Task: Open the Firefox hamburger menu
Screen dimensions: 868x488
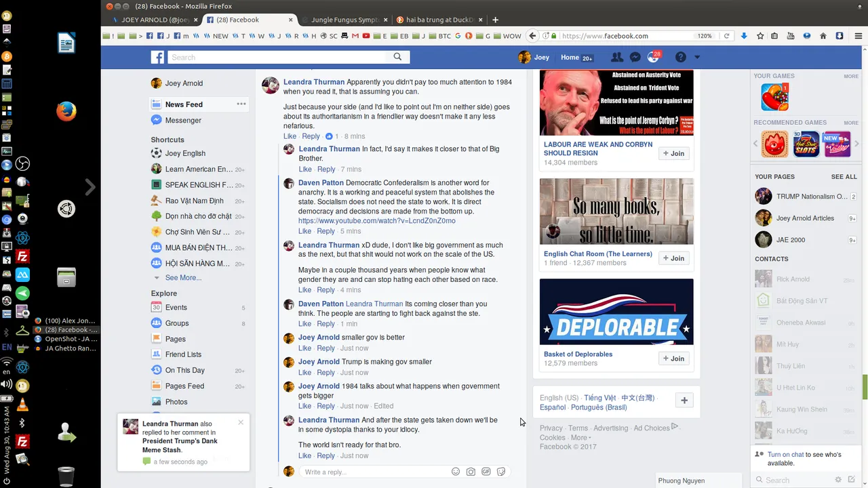Action: [x=859, y=36]
